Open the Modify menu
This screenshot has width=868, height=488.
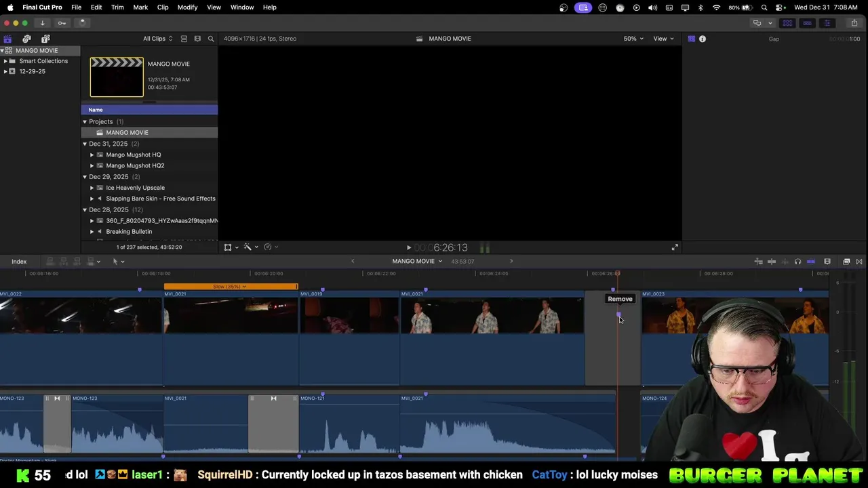pos(187,7)
